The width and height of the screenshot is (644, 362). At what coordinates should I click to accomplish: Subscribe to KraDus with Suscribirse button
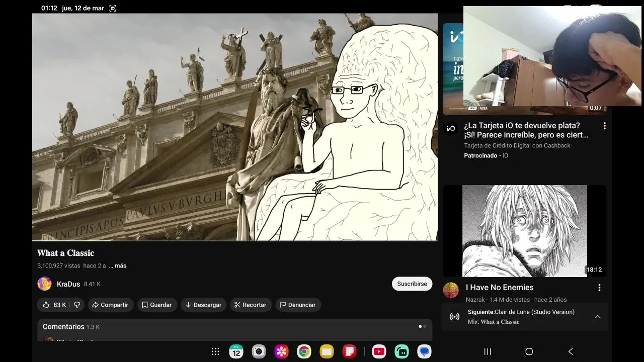pos(412,284)
